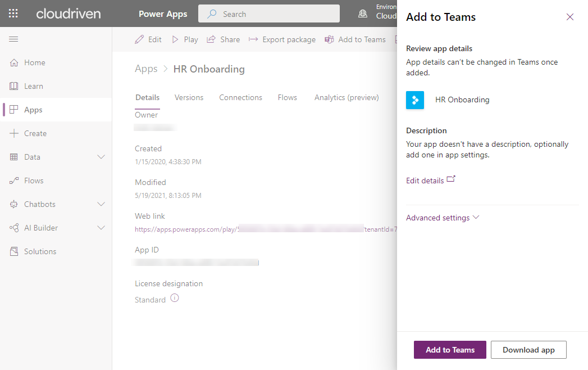The image size is (588, 370).
Task: Click the Download app button
Action: click(528, 350)
